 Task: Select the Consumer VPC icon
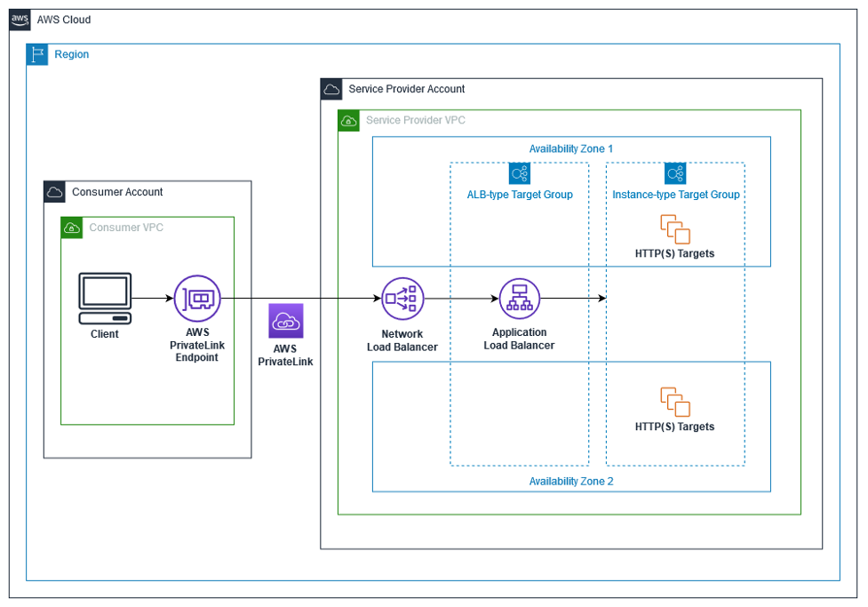pyautogui.click(x=71, y=228)
